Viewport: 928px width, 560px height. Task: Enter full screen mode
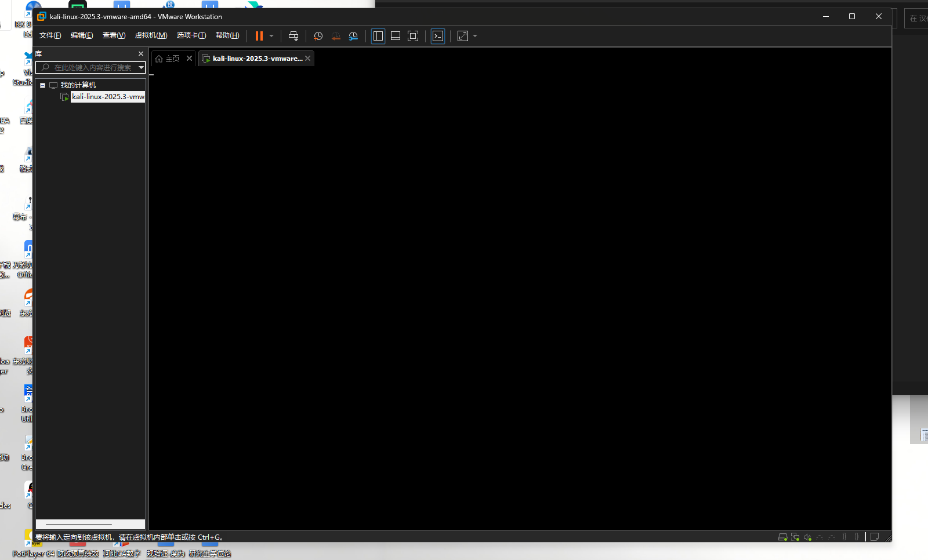413,36
